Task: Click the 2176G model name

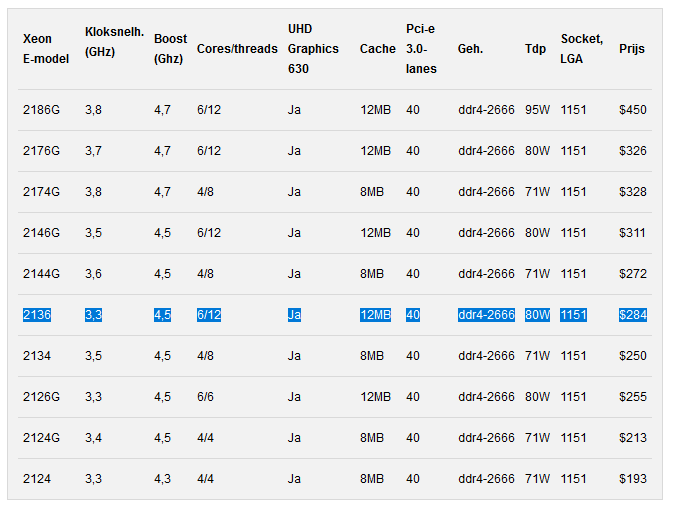Action: [x=41, y=150]
